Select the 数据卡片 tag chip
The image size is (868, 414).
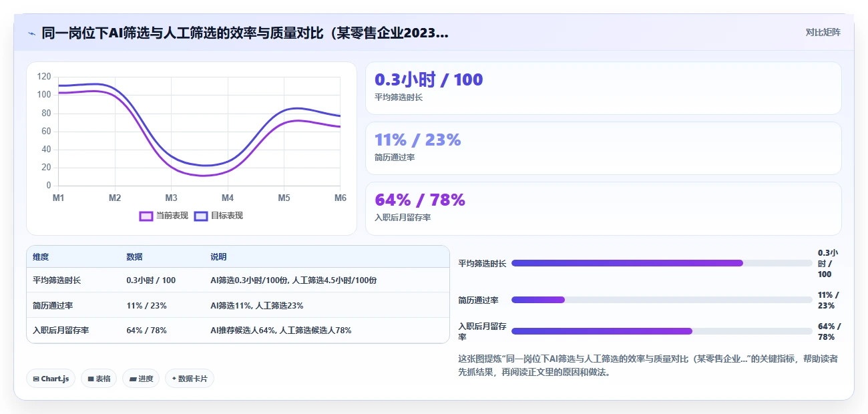190,379
